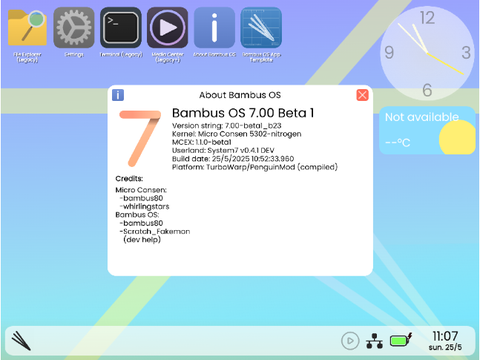
Task: Click the 'Userland: System7 v0.4.1 DEV' line
Action: point(223,150)
